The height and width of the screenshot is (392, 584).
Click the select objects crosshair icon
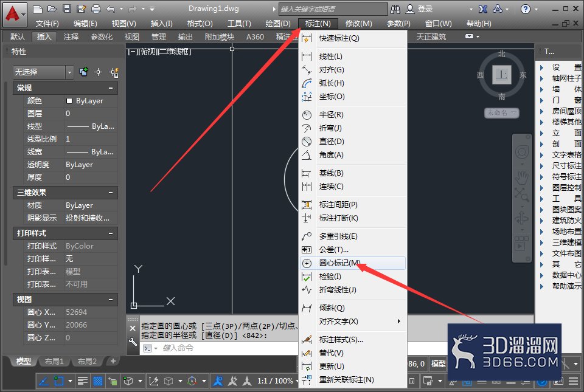click(x=99, y=72)
